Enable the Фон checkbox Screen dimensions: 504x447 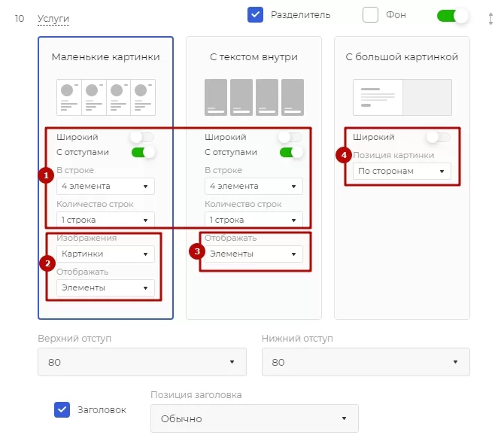[370, 15]
